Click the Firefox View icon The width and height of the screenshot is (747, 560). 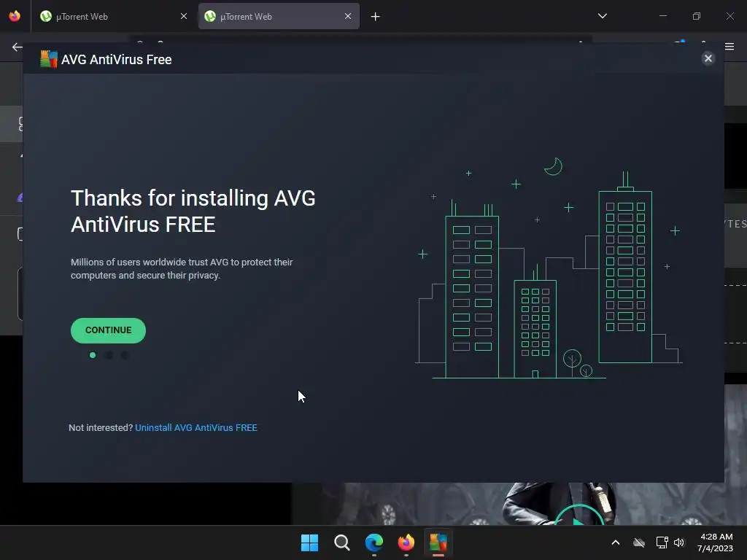[x=15, y=16]
